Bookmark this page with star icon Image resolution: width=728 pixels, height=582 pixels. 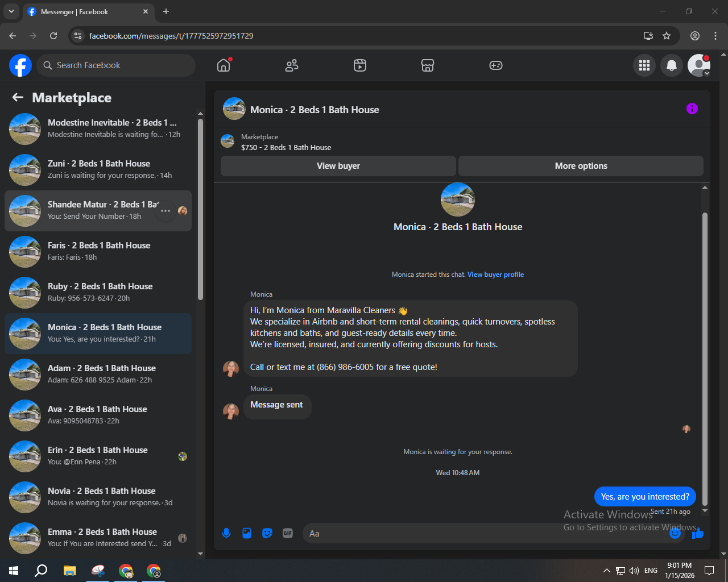tap(667, 36)
